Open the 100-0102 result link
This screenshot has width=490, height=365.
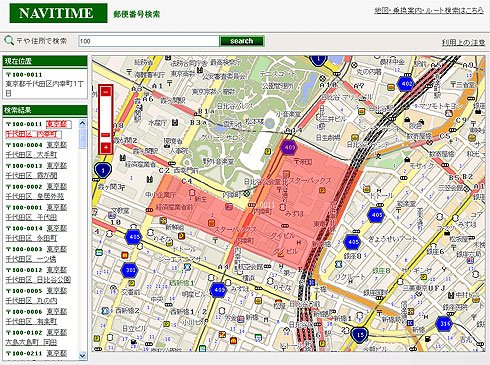37,337
